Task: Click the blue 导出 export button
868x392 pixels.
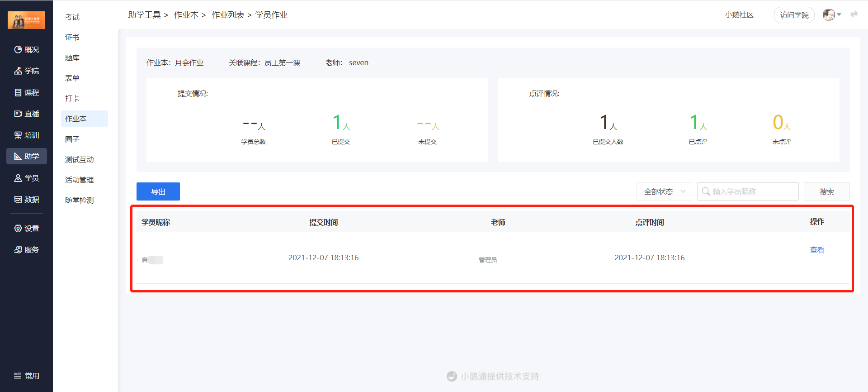Action: 158,191
